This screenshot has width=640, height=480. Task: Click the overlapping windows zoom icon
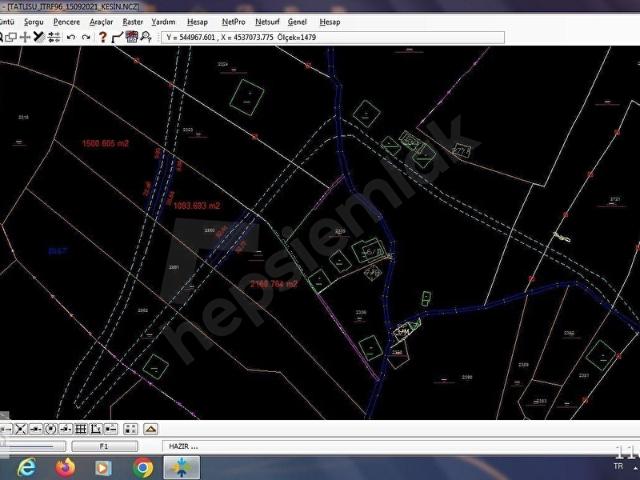pyautogui.click(x=11, y=37)
